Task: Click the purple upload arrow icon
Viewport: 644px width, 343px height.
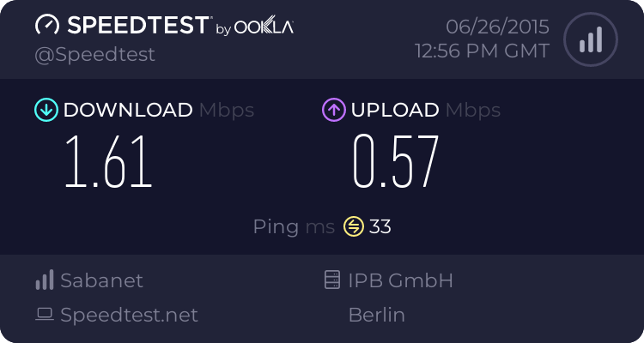Action: [x=333, y=110]
